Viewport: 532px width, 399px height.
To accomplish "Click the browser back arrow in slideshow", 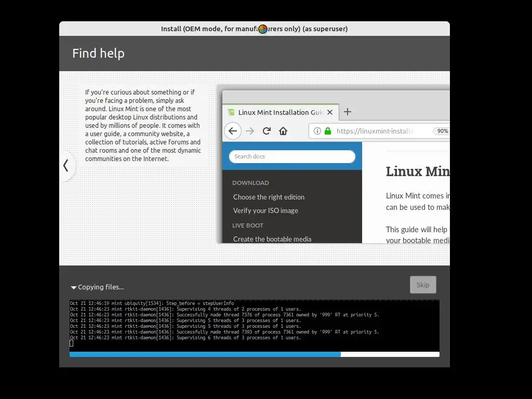I will pyautogui.click(x=233, y=131).
